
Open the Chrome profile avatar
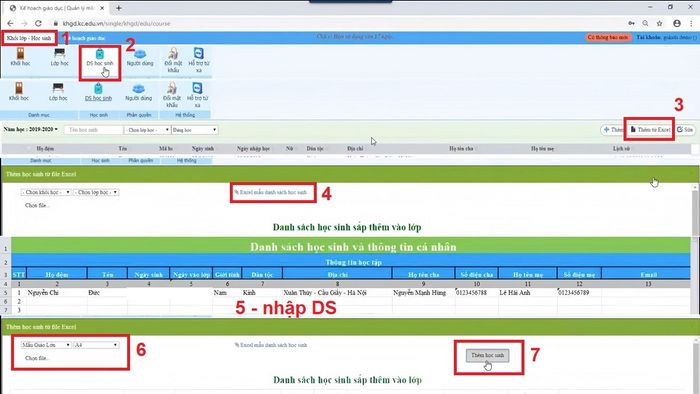pyautogui.click(x=677, y=23)
